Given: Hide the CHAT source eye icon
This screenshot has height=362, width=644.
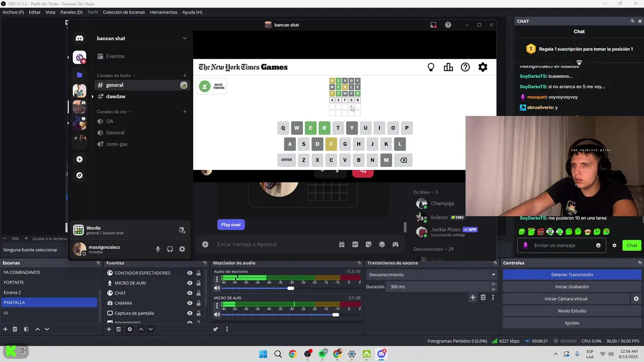Looking at the screenshot, I should [x=190, y=293].
